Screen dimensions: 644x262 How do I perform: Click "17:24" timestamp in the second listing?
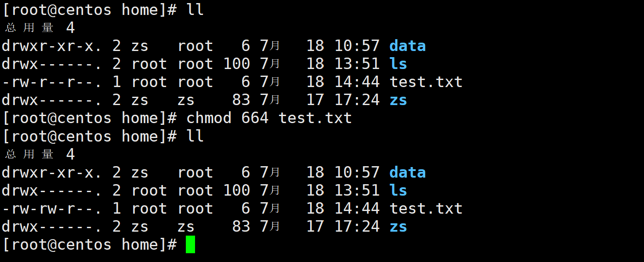357,226
